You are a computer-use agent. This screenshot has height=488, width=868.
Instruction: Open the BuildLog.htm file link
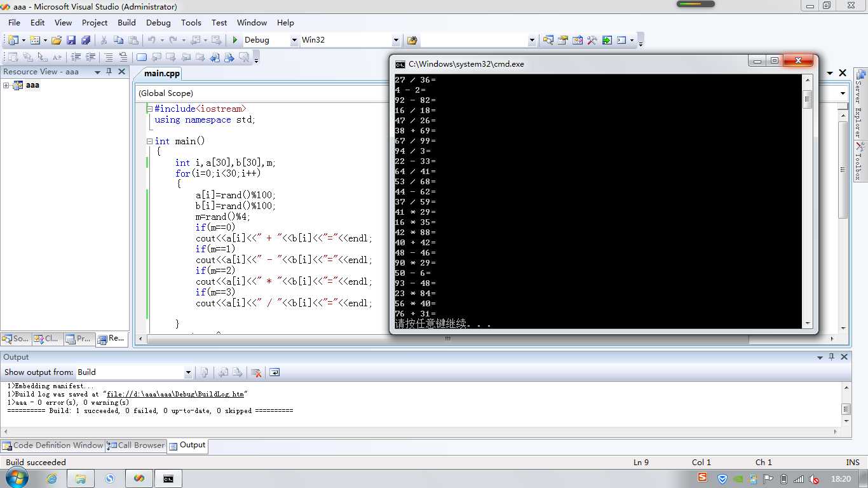(175, 394)
